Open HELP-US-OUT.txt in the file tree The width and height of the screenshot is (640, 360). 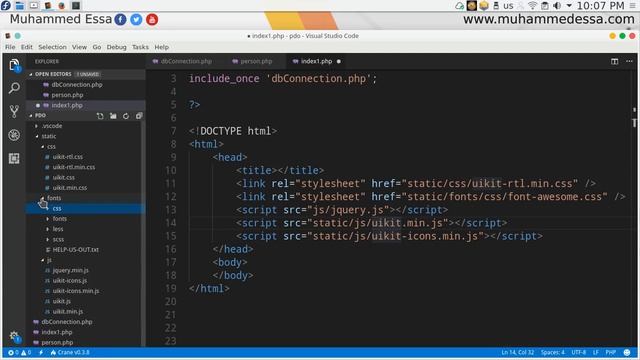pyautogui.click(x=76, y=250)
